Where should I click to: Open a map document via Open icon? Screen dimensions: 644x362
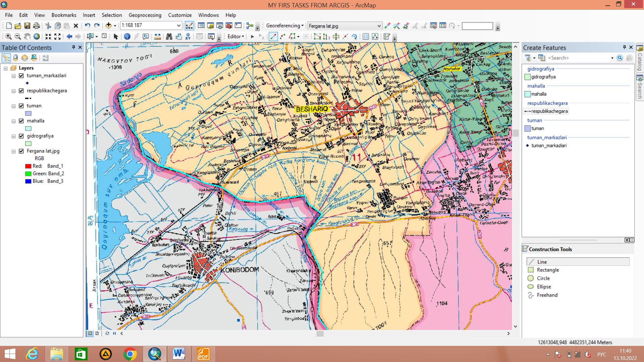(x=18, y=26)
